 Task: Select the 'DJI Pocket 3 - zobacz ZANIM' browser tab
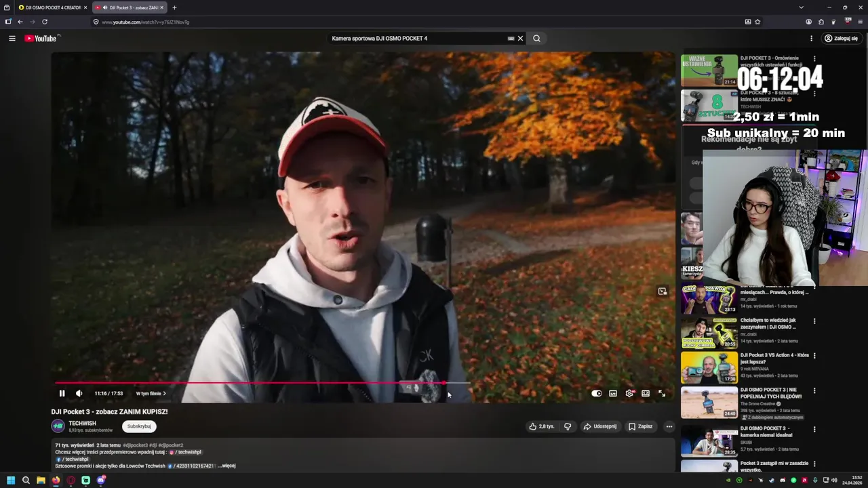(129, 7)
